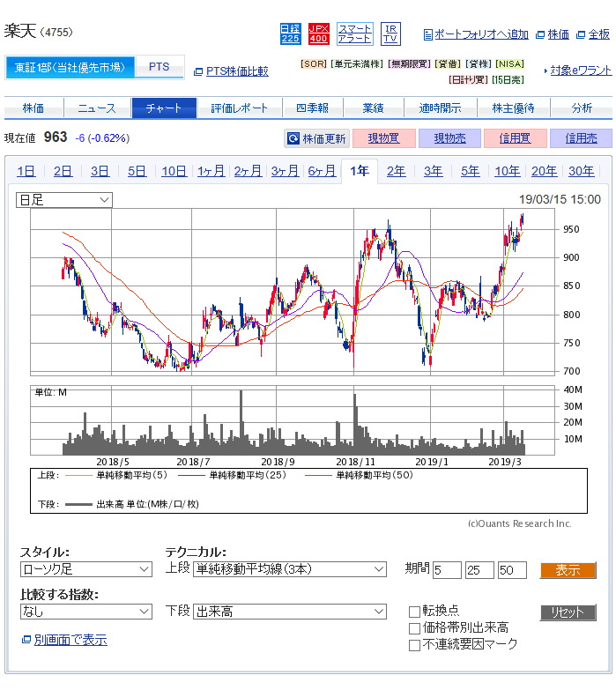Click the orange 表示 button
Image resolution: width=616 pixels, height=690 pixels.
[568, 570]
